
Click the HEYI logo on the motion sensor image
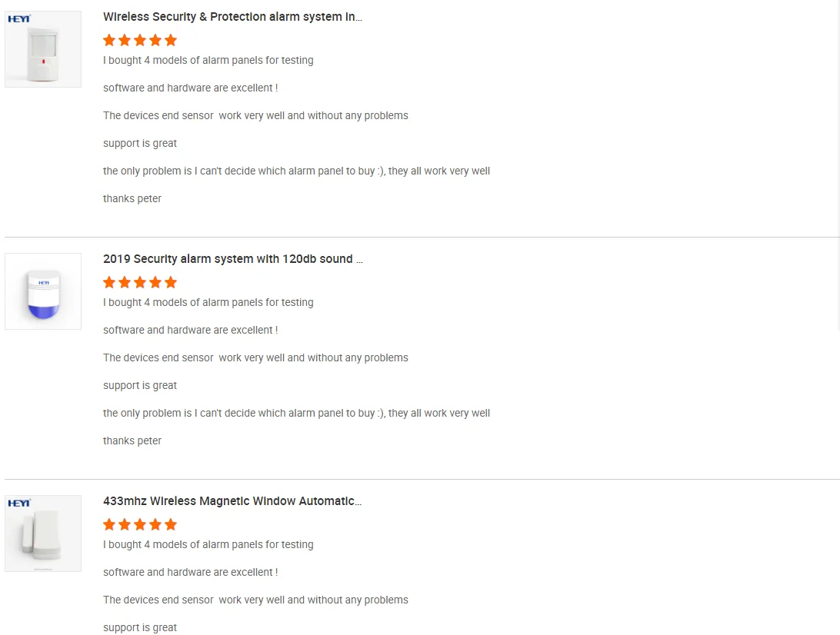pos(18,19)
